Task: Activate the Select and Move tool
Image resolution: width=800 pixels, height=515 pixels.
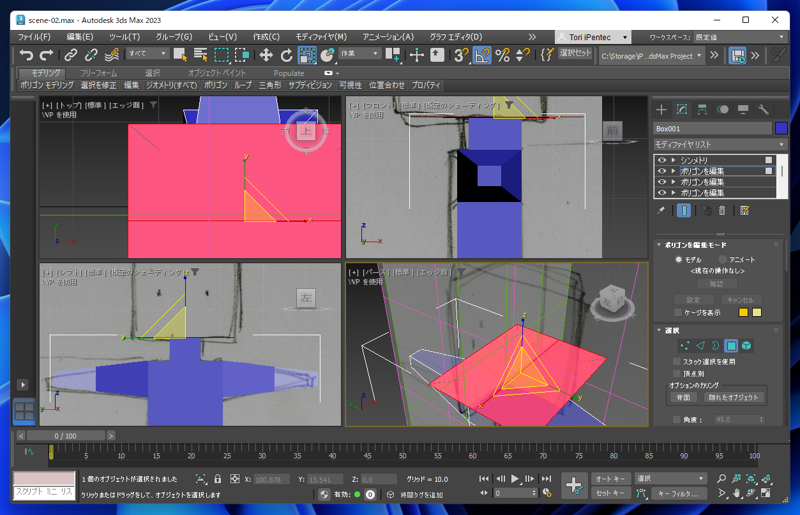Action: tap(266, 55)
